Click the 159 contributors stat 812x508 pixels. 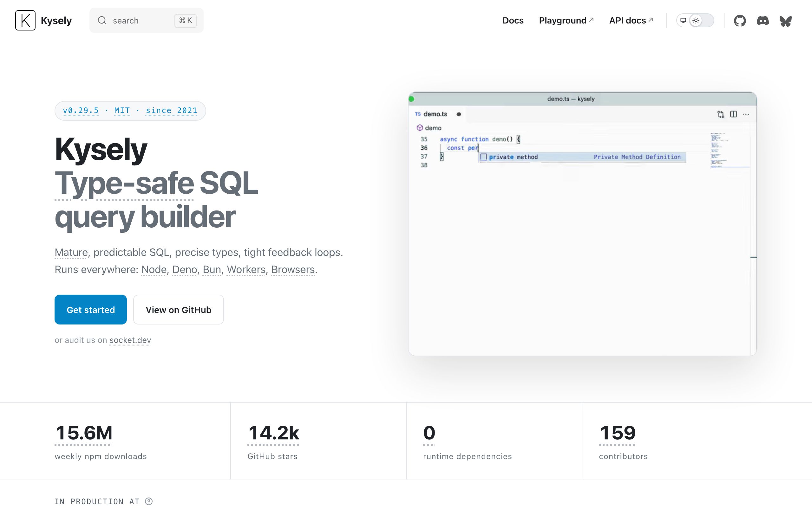point(617,433)
